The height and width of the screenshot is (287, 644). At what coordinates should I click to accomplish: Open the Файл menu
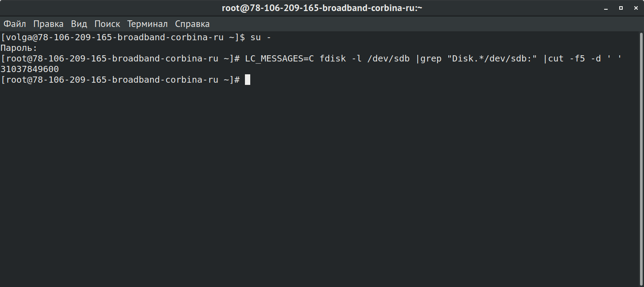tap(15, 24)
